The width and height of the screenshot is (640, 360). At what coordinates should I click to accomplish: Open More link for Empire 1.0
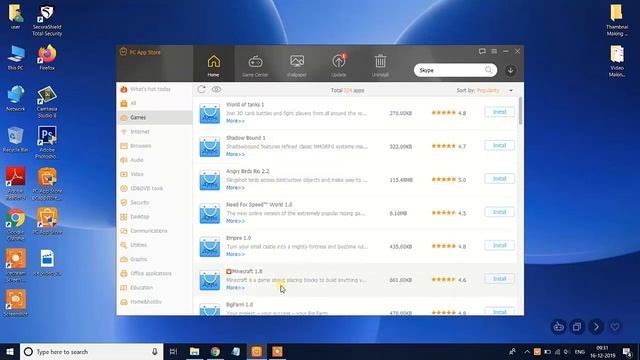236,254
